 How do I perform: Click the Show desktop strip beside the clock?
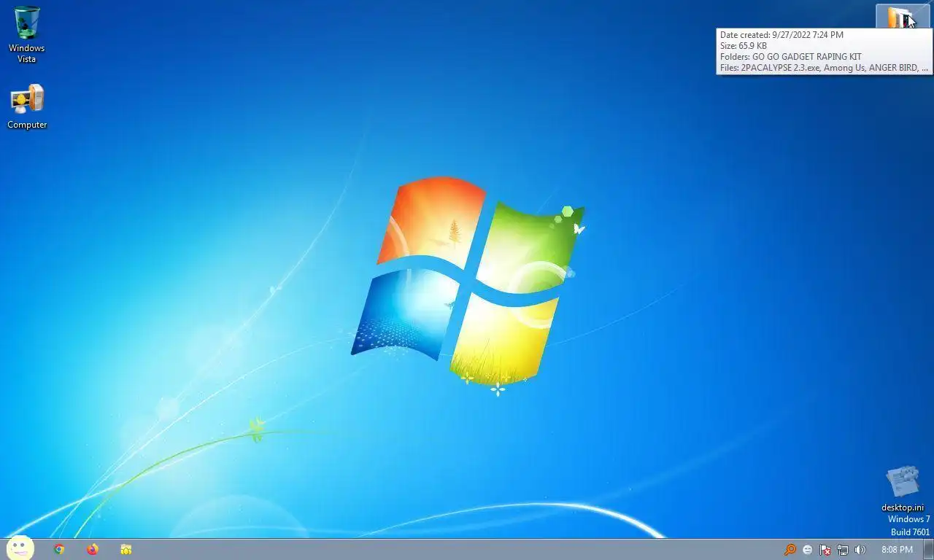(x=929, y=550)
